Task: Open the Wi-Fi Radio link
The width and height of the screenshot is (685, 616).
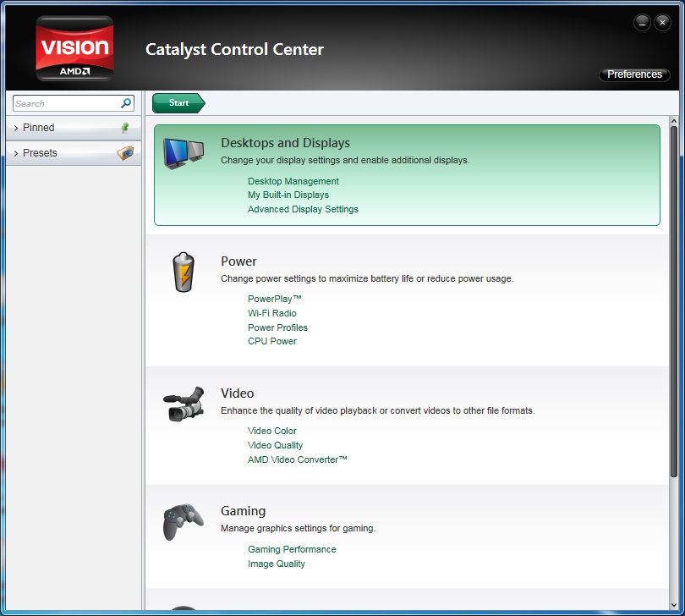Action: [x=271, y=313]
